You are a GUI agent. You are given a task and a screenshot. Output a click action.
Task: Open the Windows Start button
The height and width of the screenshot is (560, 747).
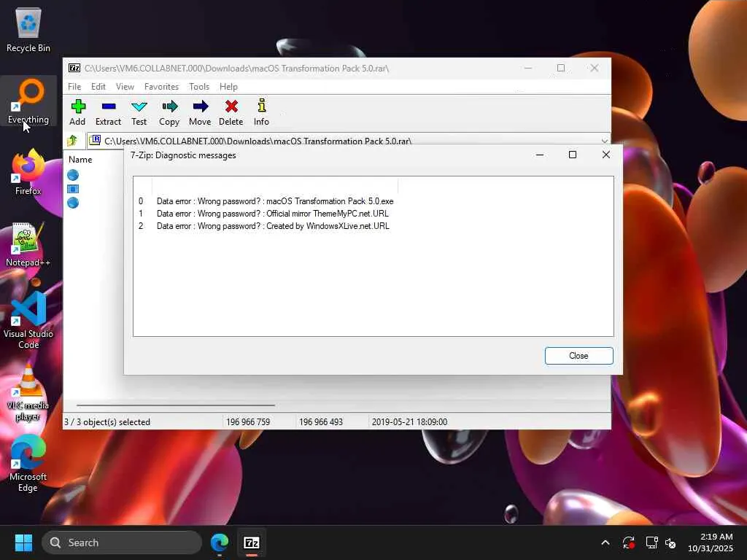(23, 542)
